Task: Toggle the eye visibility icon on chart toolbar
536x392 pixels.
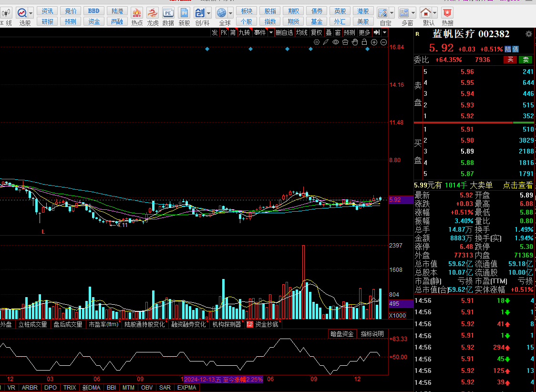Action: click(x=336, y=42)
